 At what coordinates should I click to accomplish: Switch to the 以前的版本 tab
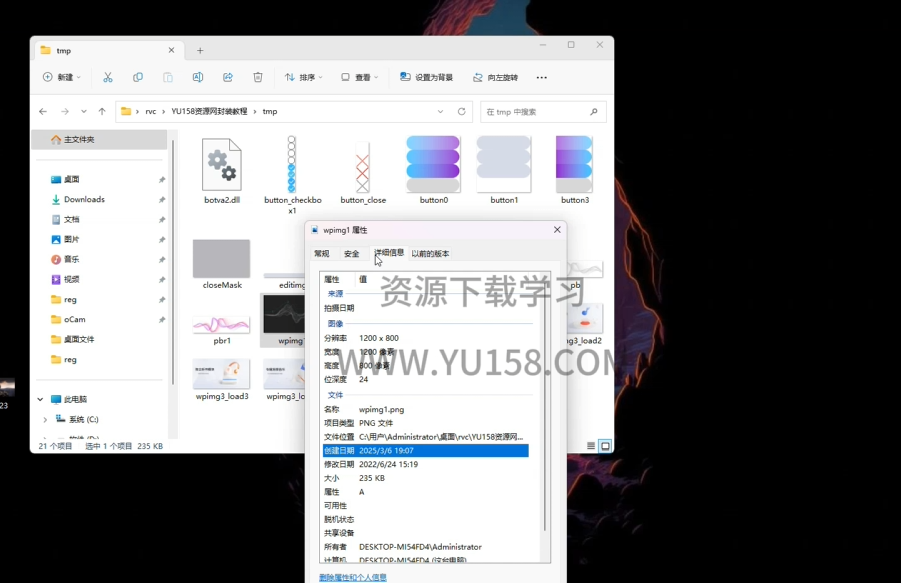point(432,253)
